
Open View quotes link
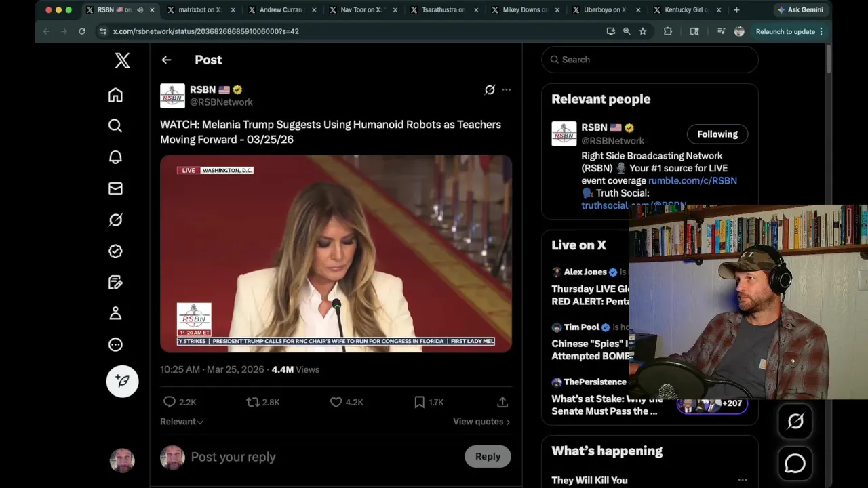pyautogui.click(x=481, y=422)
